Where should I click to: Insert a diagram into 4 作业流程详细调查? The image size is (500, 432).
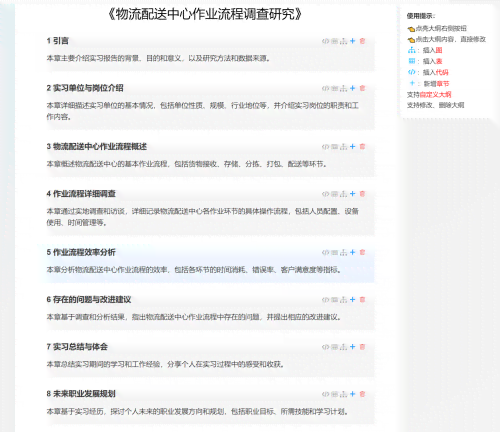click(x=344, y=194)
